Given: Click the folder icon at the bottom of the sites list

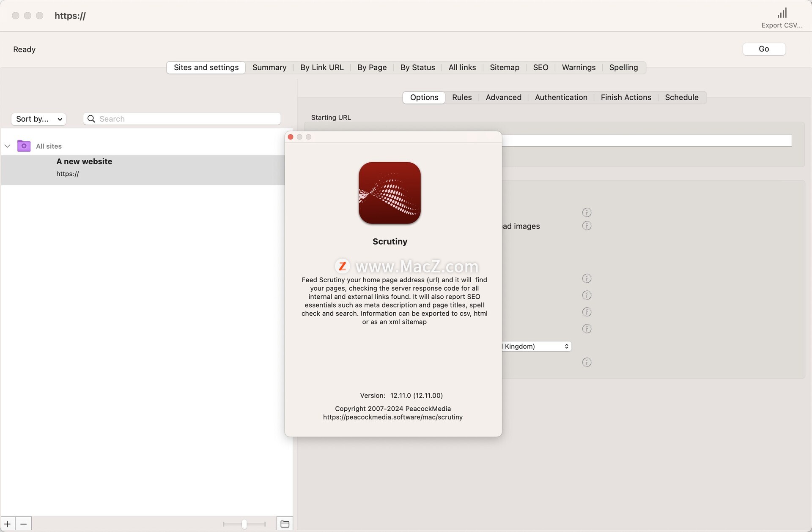Looking at the screenshot, I should coord(285,524).
